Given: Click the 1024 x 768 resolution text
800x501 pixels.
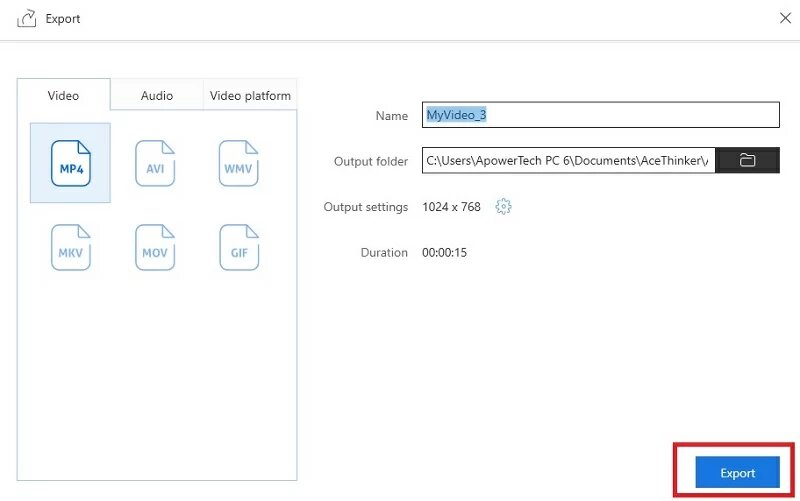Looking at the screenshot, I should click(452, 207).
